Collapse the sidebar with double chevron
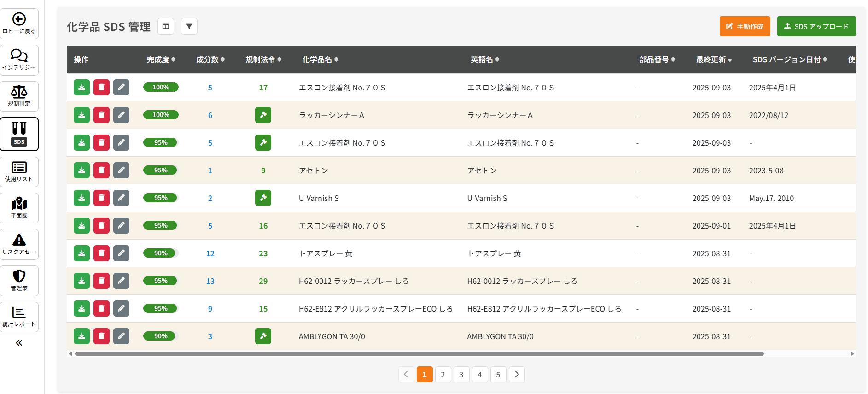This screenshot has height=394, width=868. pos(19,343)
